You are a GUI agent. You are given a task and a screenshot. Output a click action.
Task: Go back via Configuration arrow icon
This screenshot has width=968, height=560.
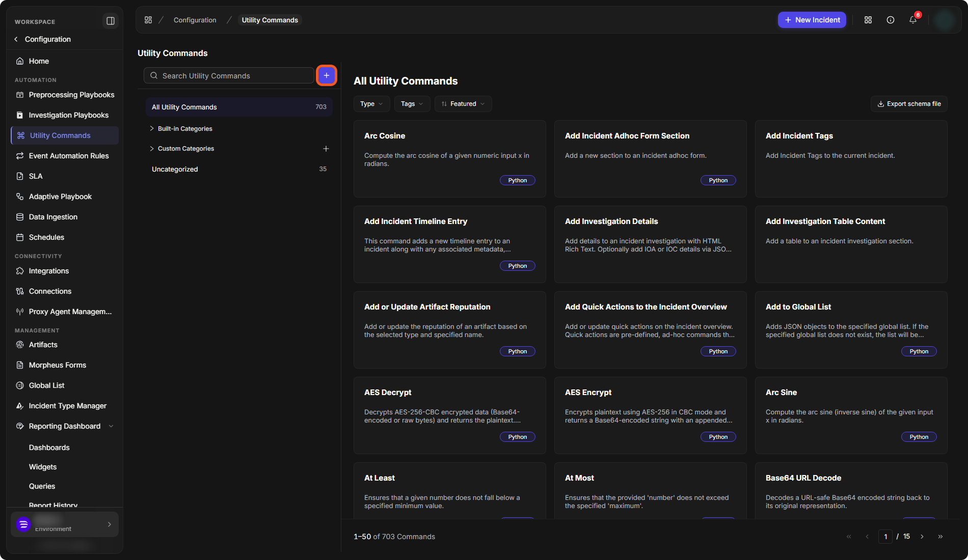coord(16,39)
